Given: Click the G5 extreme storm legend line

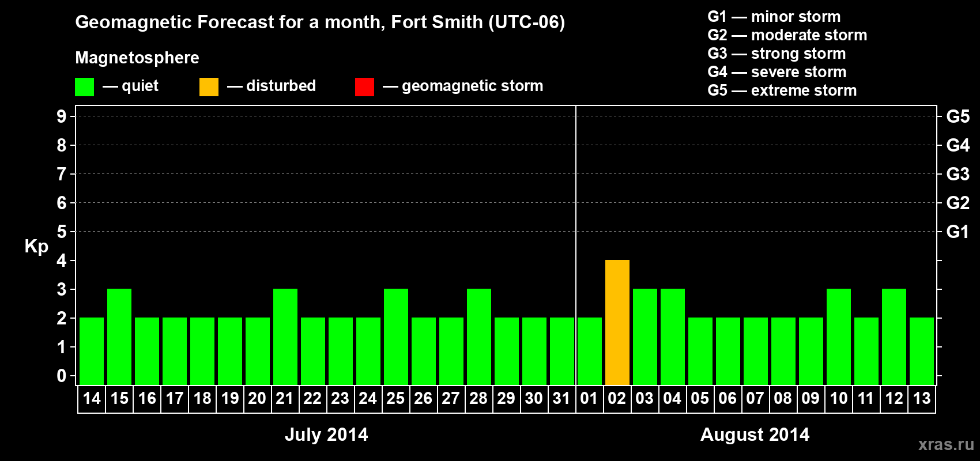Looking at the screenshot, I should click(x=782, y=90).
